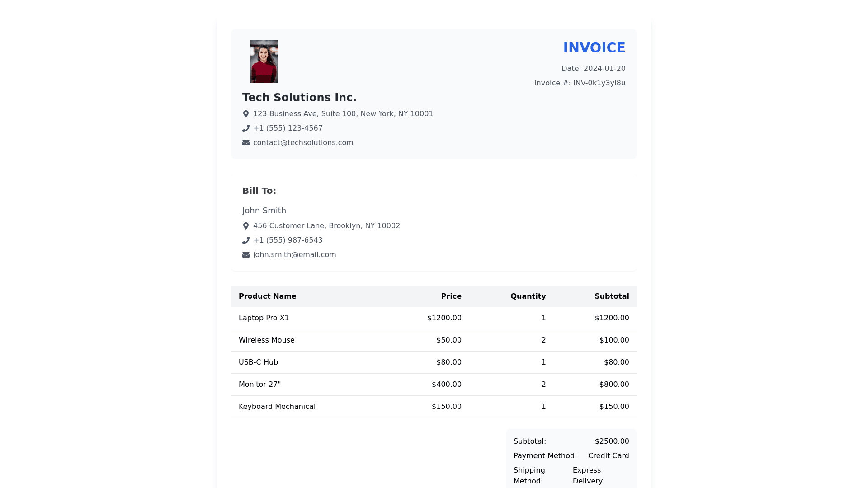This screenshot has width=868, height=488.
Task: Select the Wireless Mouse product row
Action: (434, 340)
